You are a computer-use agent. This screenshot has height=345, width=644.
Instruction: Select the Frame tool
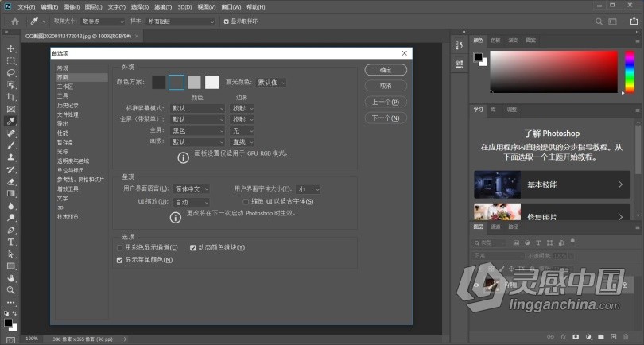pyautogui.click(x=11, y=109)
